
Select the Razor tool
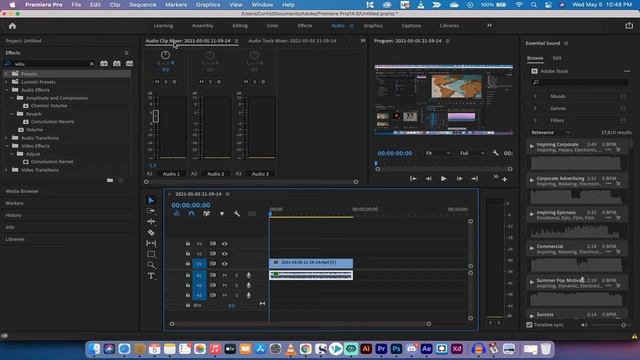click(x=151, y=232)
